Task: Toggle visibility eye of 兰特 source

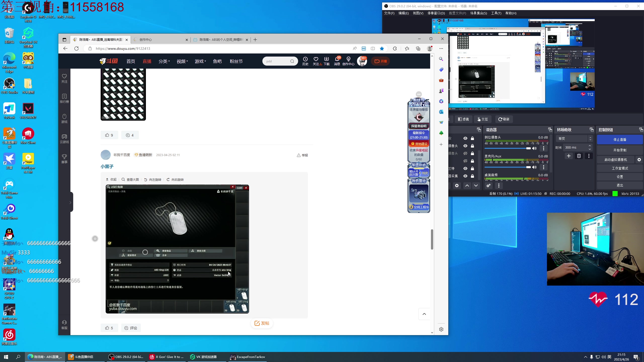Action: click(465, 168)
